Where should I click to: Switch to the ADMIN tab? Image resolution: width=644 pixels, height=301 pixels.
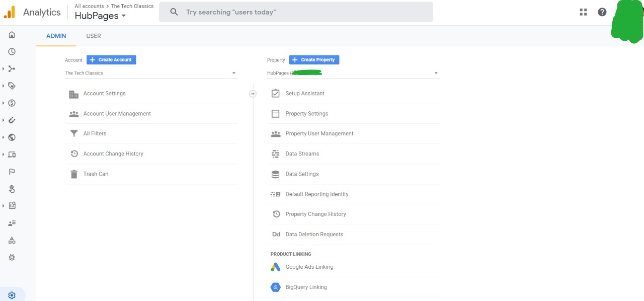point(56,36)
